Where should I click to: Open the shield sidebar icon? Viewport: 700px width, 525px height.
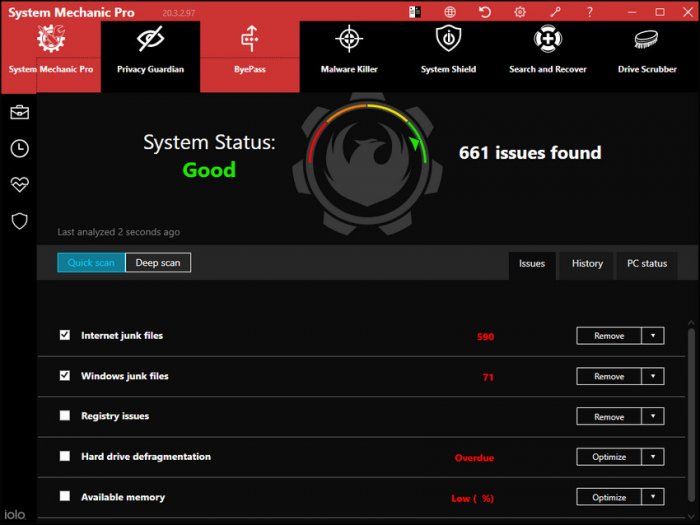pos(20,221)
